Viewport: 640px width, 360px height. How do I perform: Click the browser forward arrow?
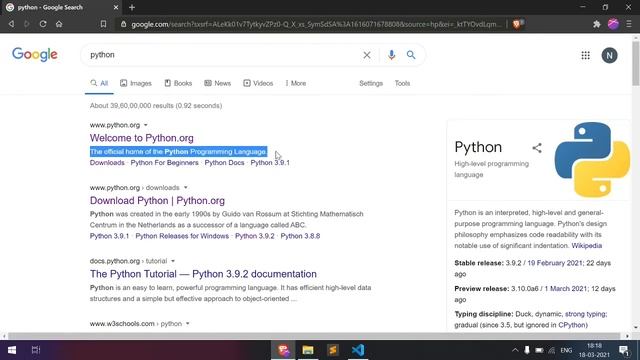[27, 24]
